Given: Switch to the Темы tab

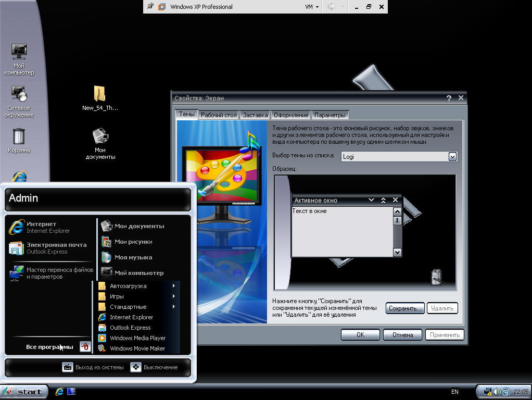Looking at the screenshot, I should 186,114.
